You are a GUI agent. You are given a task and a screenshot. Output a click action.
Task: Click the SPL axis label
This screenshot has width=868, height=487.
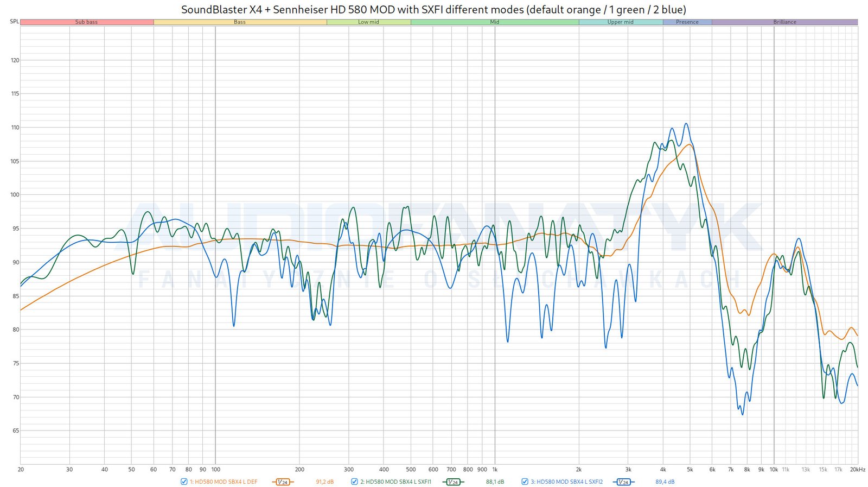click(x=15, y=22)
